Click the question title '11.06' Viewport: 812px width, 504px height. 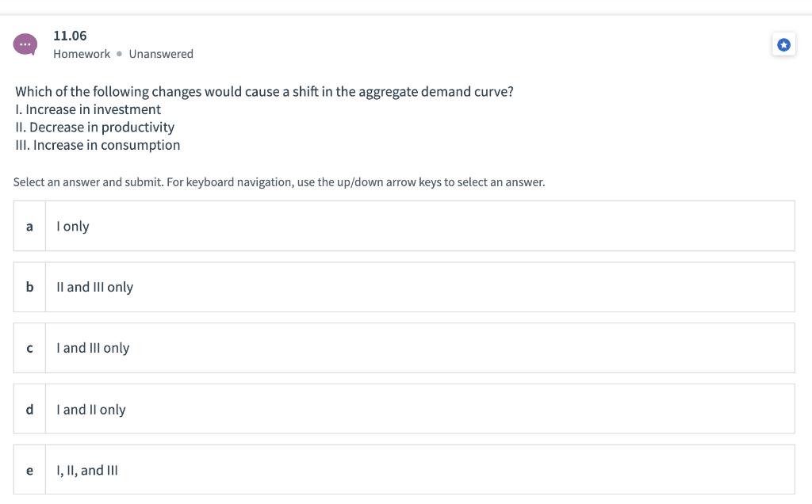(x=69, y=36)
